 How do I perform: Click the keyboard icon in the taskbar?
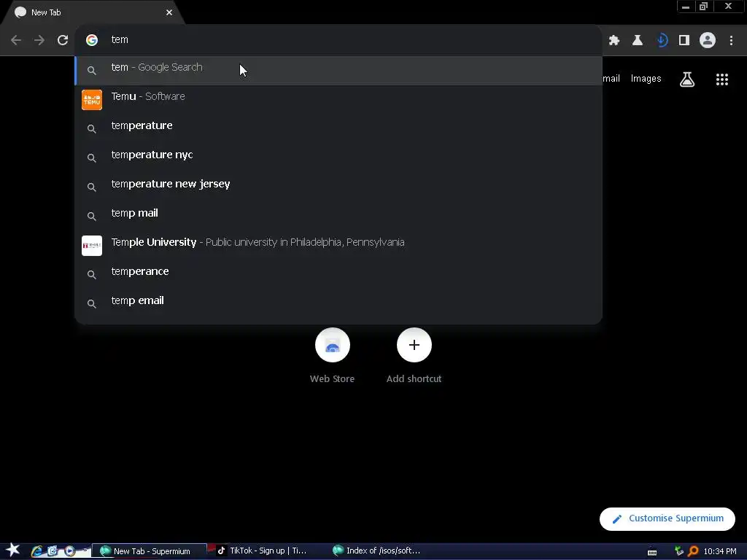pos(652,552)
